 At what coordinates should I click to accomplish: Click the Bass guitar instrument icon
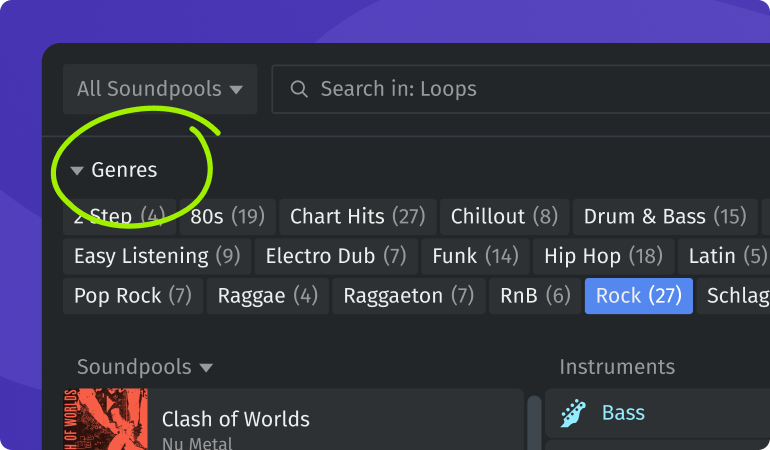point(573,413)
